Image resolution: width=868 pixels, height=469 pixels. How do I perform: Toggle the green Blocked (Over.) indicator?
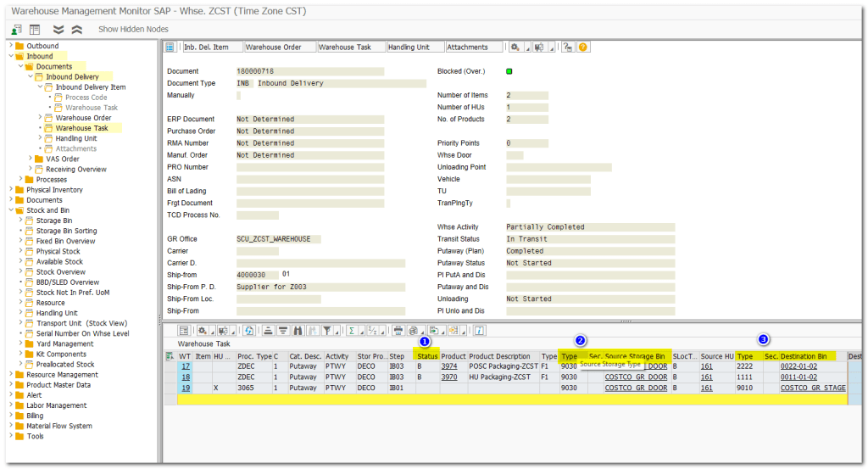(x=509, y=71)
